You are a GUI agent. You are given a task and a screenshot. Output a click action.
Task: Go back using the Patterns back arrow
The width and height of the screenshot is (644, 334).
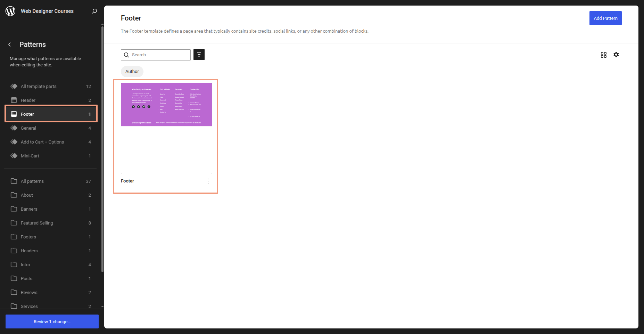(10, 44)
